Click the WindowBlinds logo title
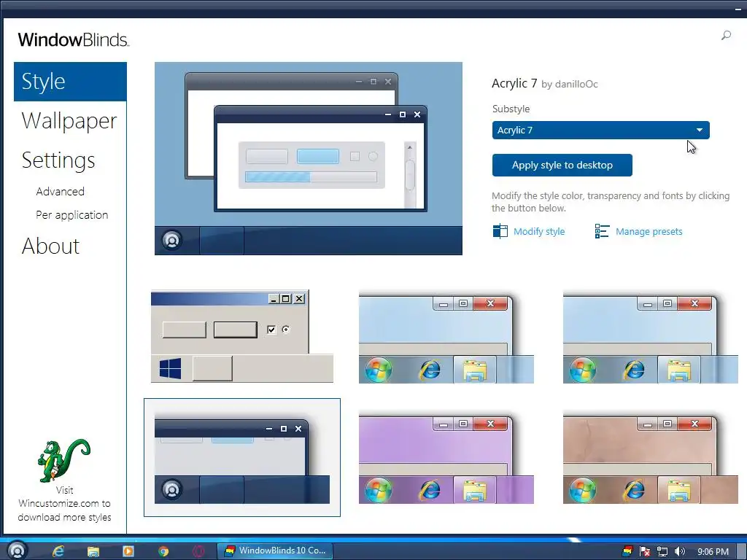The image size is (747, 560). click(74, 39)
